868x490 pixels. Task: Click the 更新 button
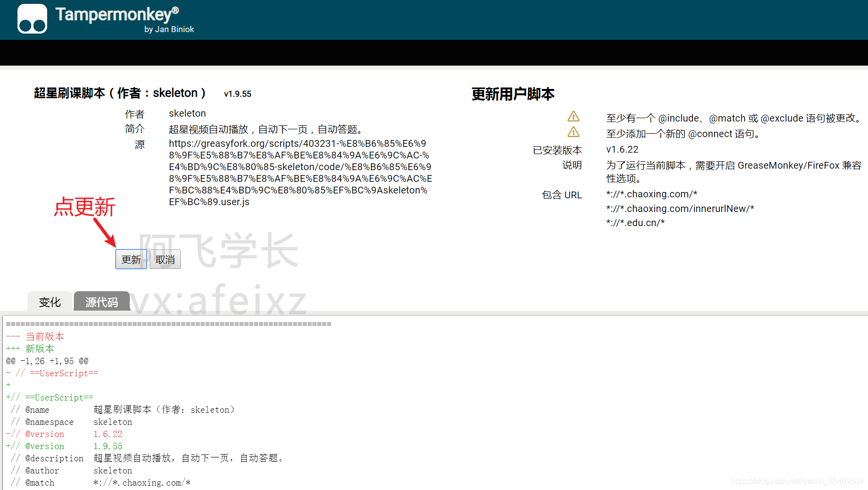pos(131,259)
